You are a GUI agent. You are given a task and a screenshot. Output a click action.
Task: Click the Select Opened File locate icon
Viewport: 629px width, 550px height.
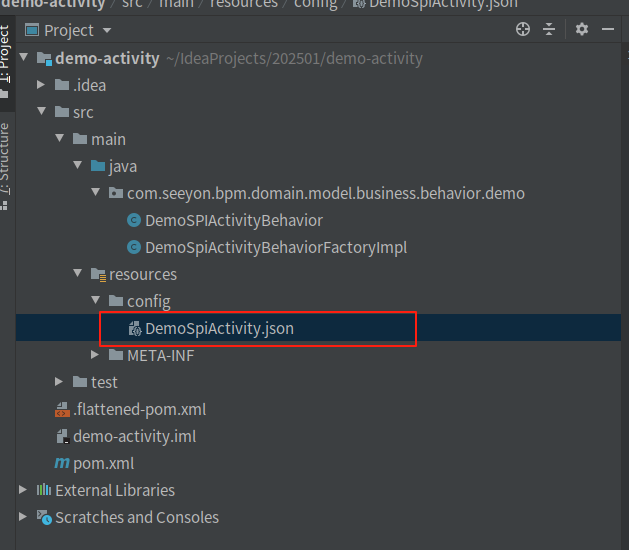522,30
